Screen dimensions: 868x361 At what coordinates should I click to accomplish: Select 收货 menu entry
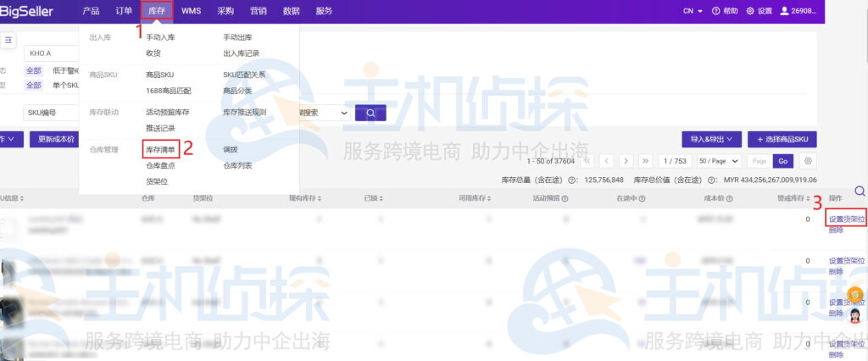153,53
